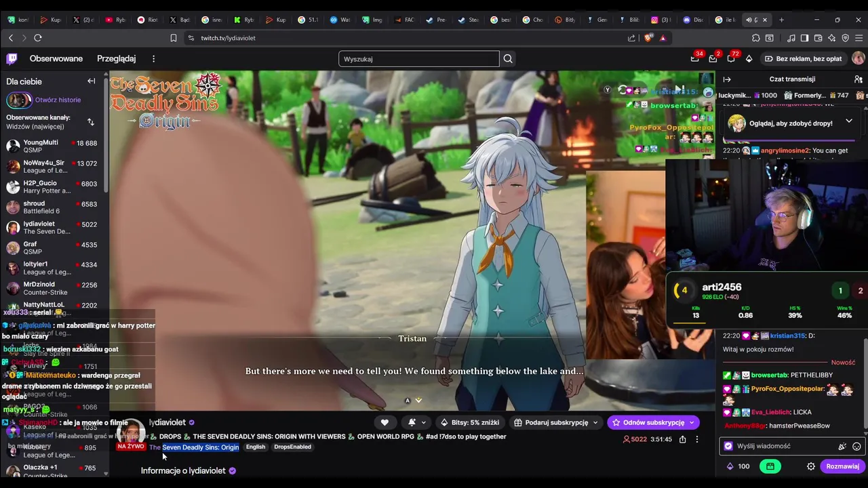Click the DropsEnabled tag

[x=292, y=447]
